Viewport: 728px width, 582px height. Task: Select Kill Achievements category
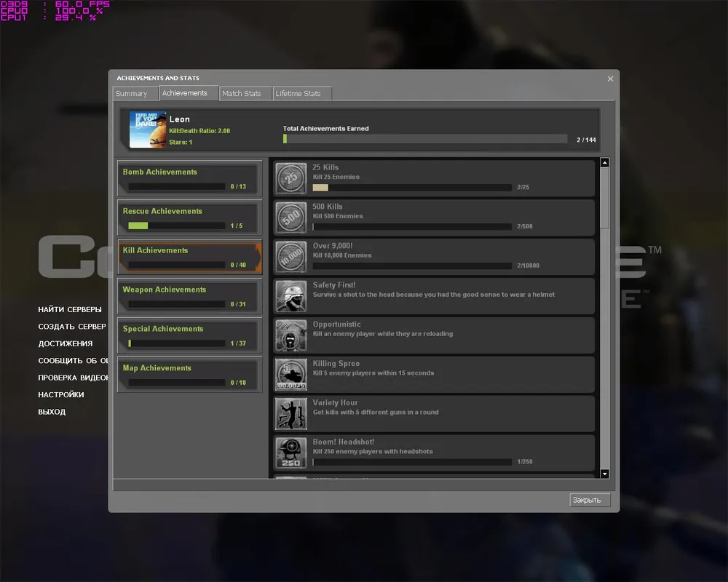(x=189, y=257)
